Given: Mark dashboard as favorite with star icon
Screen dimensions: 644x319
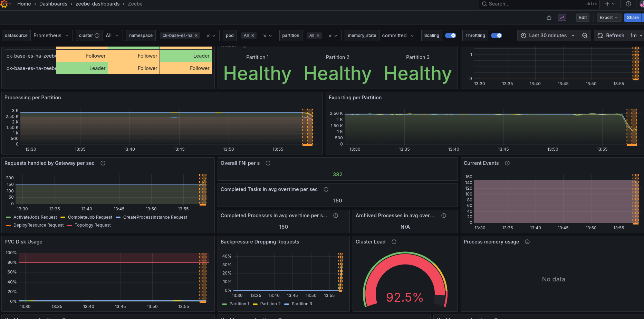Looking at the screenshot, I should click(549, 18).
